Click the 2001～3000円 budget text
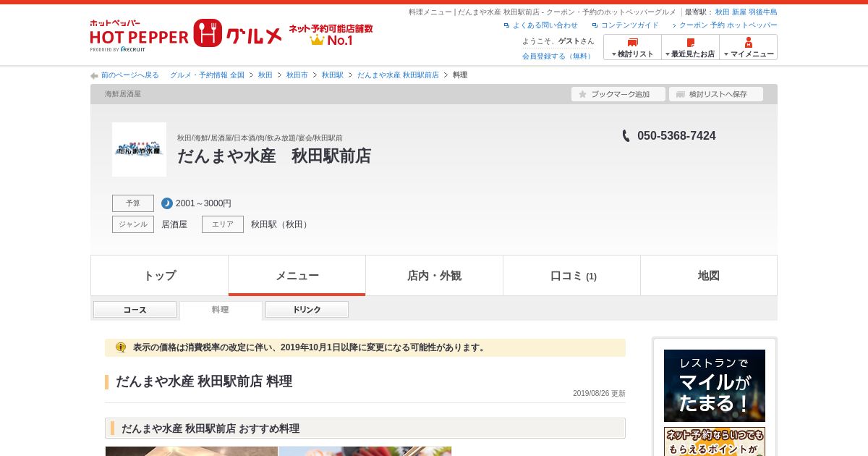 (203, 203)
